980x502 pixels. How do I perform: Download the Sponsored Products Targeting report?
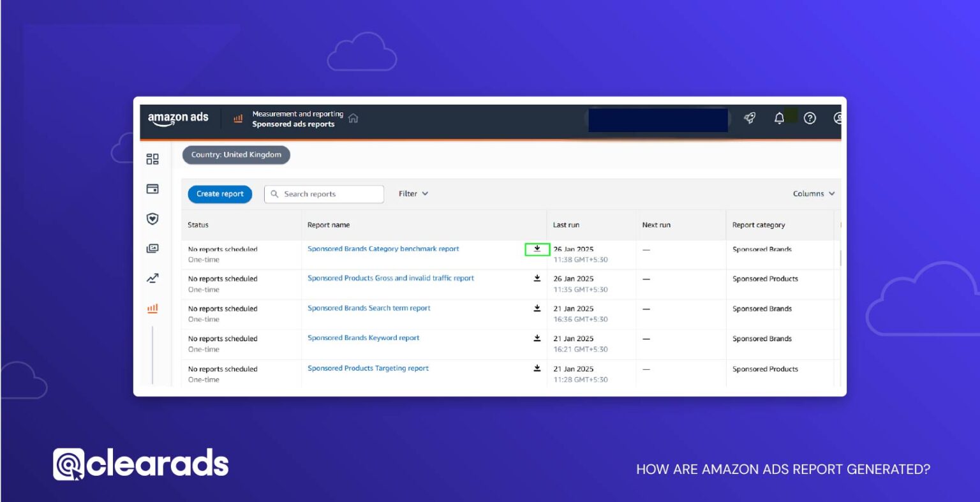pos(537,368)
